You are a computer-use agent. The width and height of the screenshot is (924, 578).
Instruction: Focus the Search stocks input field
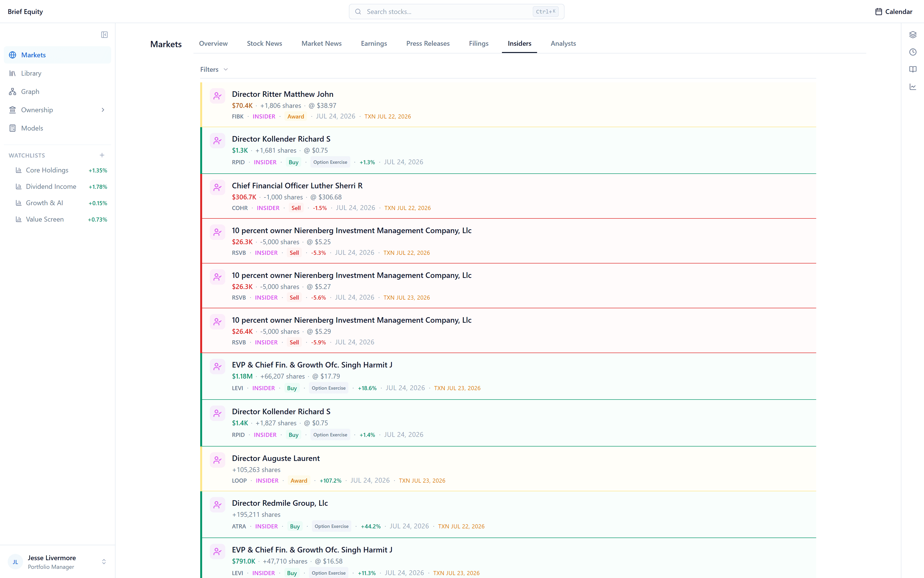[x=456, y=12]
